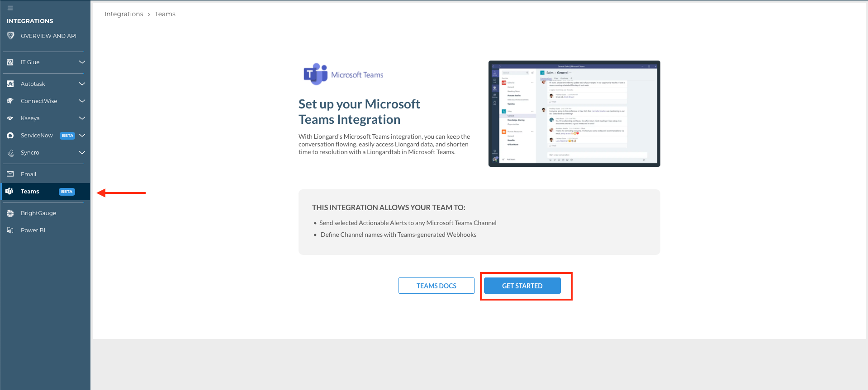Expand the ConnectWise section chevron
This screenshot has width=868, height=390.
[x=82, y=101]
